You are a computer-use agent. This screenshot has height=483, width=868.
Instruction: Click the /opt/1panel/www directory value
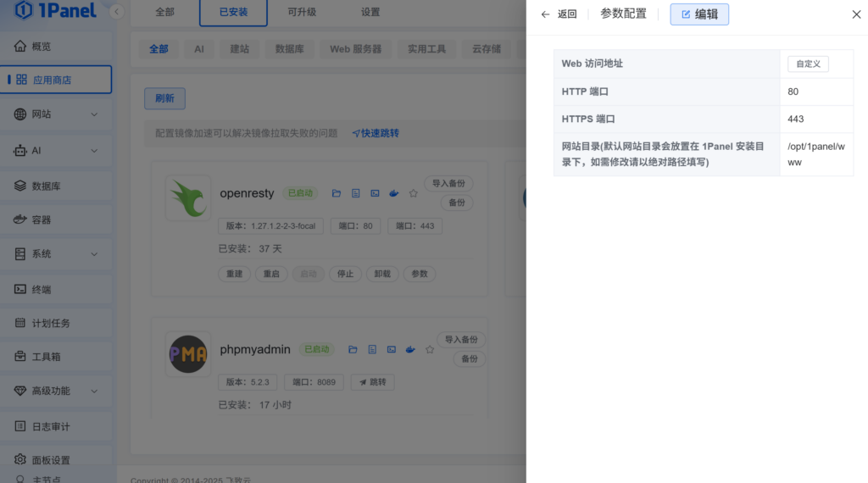(x=816, y=154)
